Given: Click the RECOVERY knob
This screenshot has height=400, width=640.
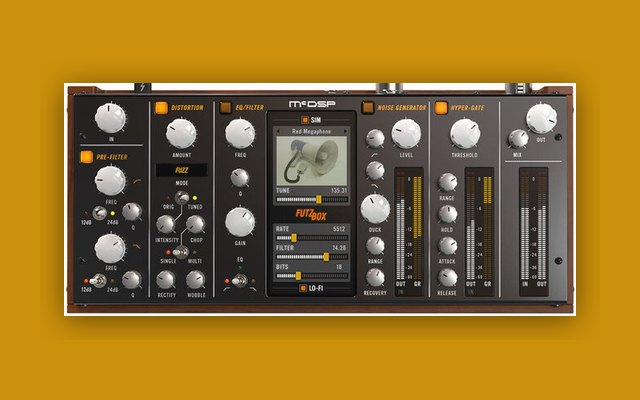Looking at the screenshot, I should [x=375, y=278].
